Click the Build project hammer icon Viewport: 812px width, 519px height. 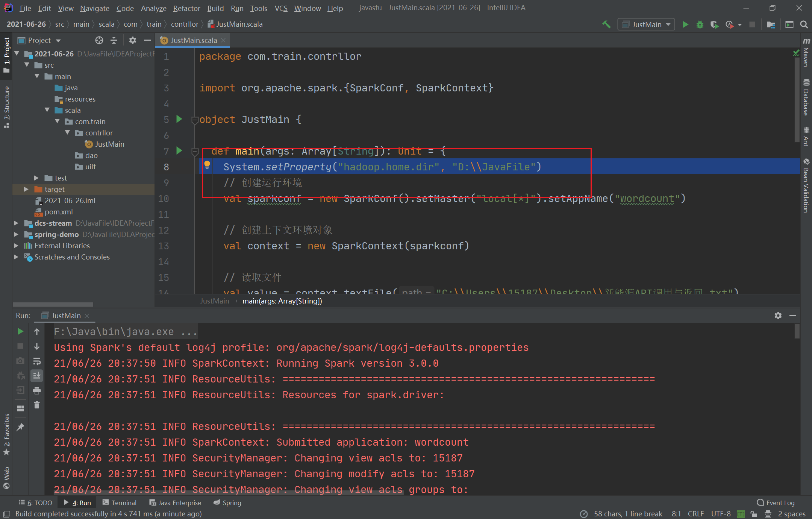coord(606,24)
